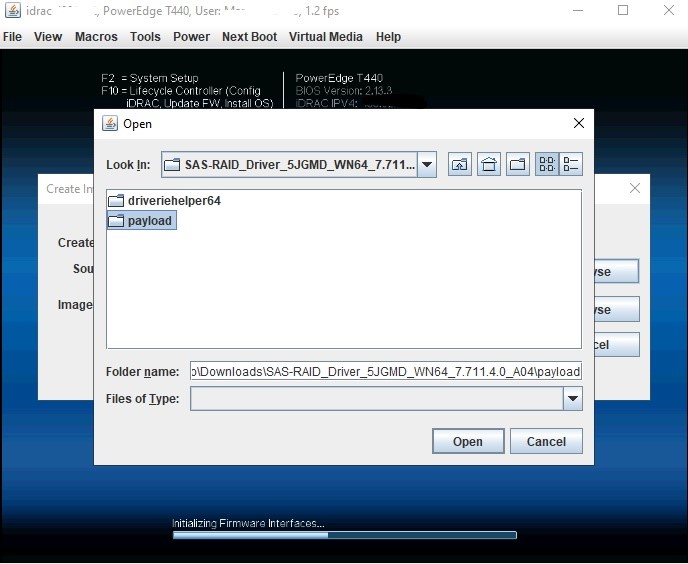This screenshot has width=688, height=564.
Task: Go to the Home directory icon
Action: click(x=489, y=165)
